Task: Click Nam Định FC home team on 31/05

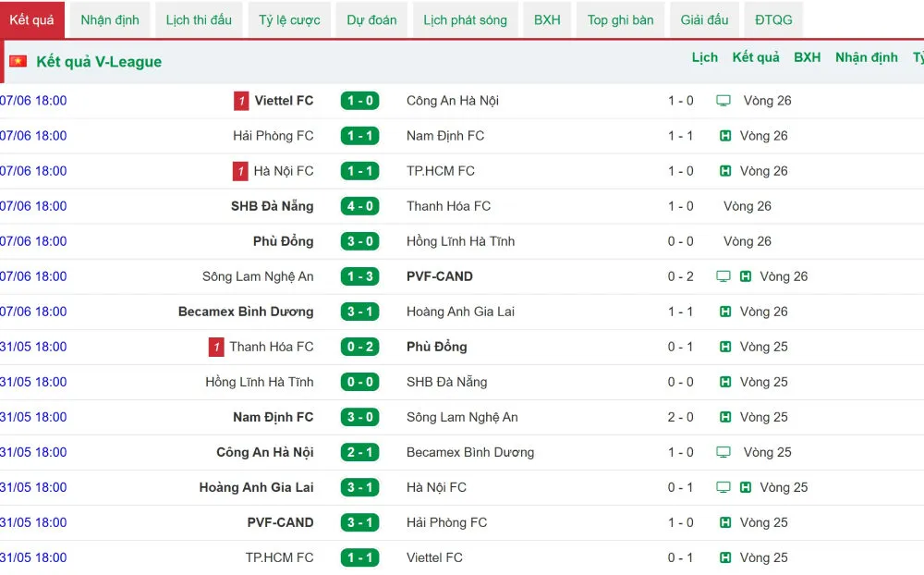Action: click(x=274, y=417)
